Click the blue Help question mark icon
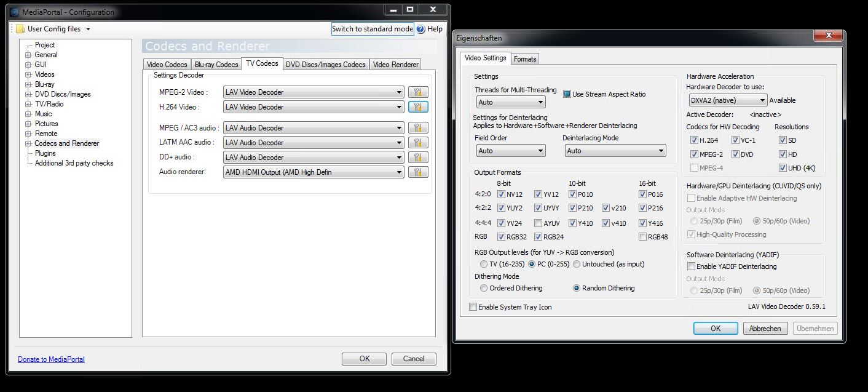 (x=420, y=29)
